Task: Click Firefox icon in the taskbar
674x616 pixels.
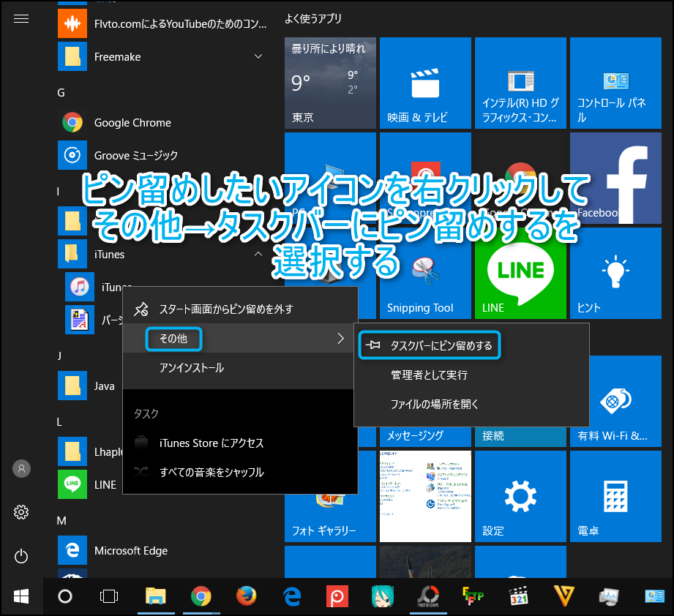Action: tap(247, 596)
